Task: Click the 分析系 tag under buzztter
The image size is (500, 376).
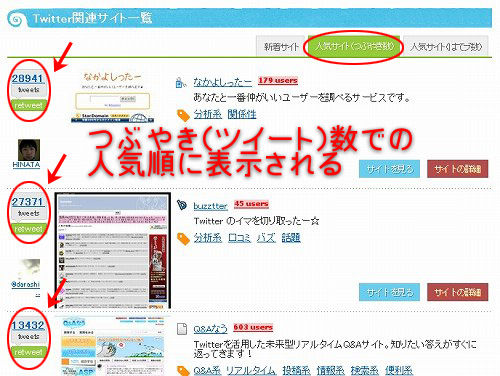Action: point(208,238)
